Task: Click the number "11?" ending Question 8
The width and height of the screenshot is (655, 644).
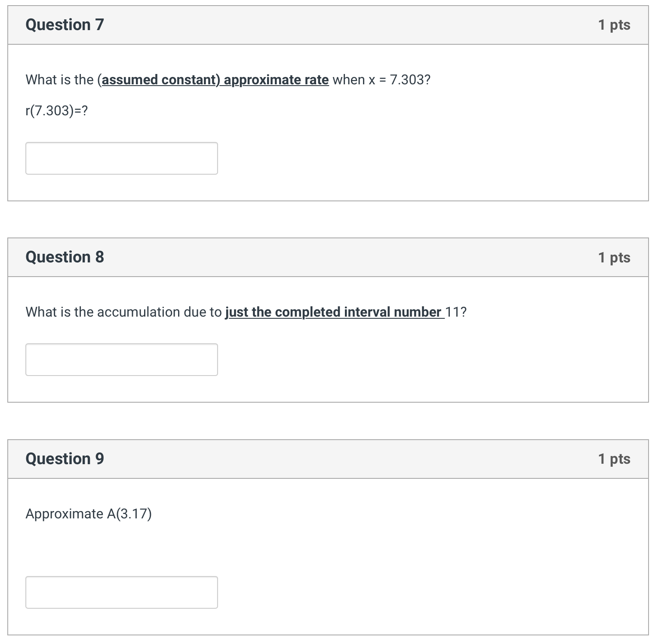Action: pyautogui.click(x=456, y=312)
